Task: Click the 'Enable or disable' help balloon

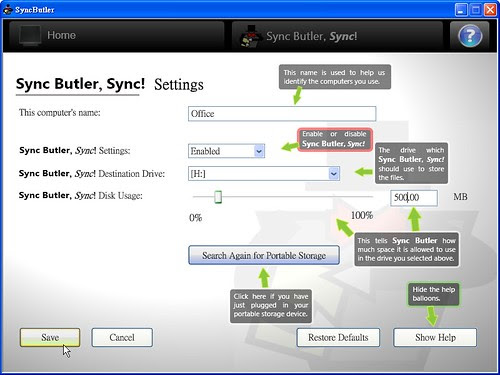Action: click(334, 139)
